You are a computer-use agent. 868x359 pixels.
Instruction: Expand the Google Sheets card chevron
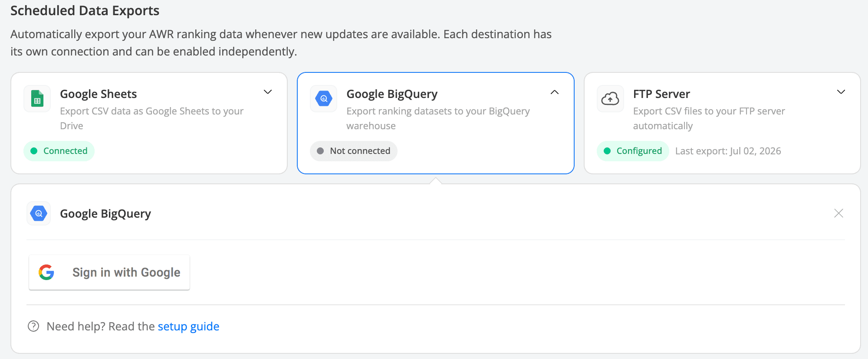[x=268, y=92]
